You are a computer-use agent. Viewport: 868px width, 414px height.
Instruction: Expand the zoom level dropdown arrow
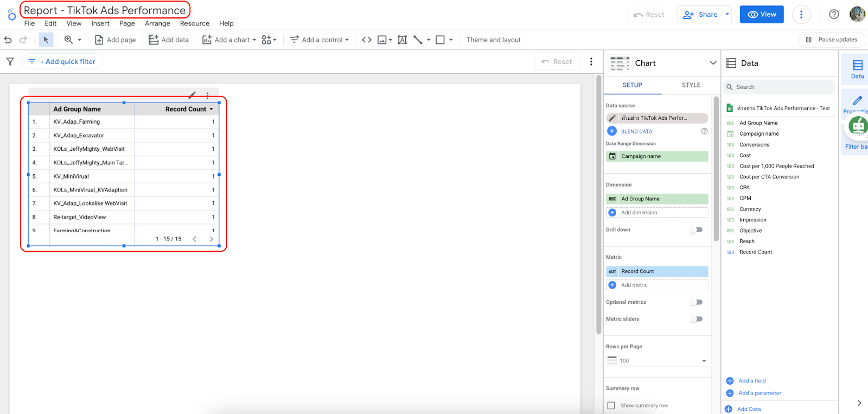click(x=80, y=40)
